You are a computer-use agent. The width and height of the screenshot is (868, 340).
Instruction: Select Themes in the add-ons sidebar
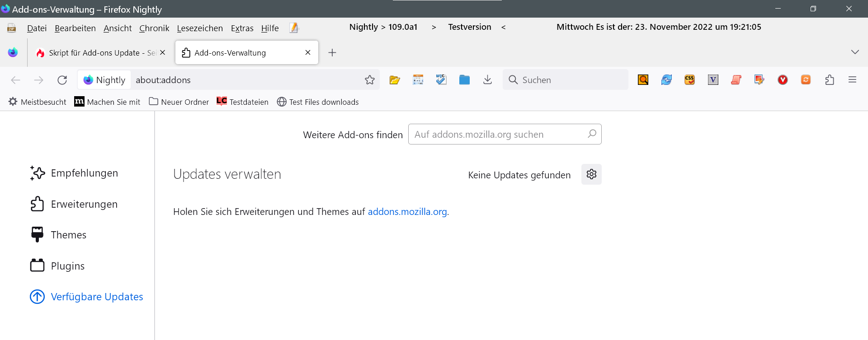click(68, 235)
